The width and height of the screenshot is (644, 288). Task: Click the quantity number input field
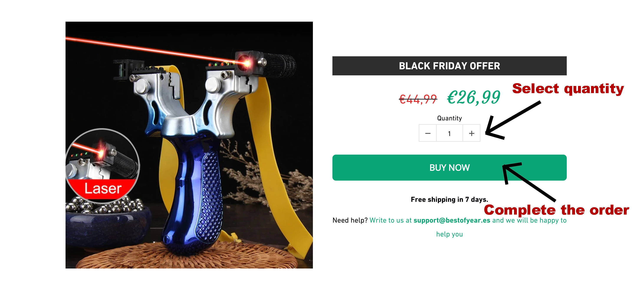click(450, 133)
